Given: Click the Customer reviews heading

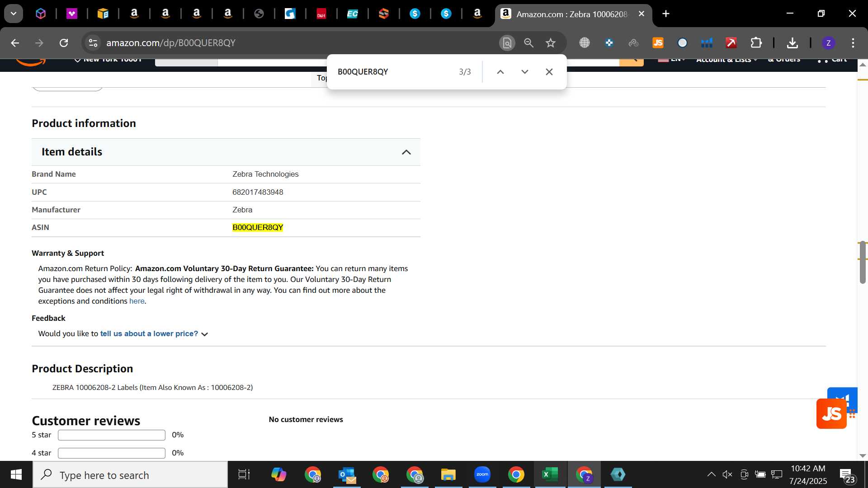Looking at the screenshot, I should click(86, 421).
